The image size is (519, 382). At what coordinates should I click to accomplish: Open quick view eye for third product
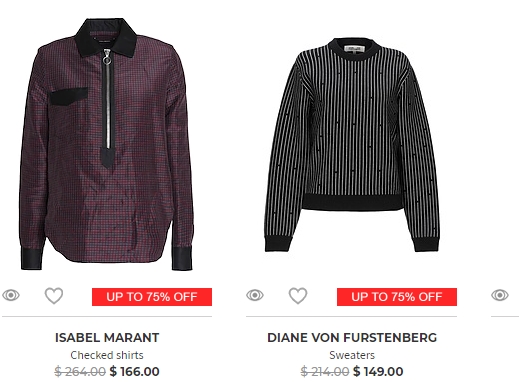[500, 295]
